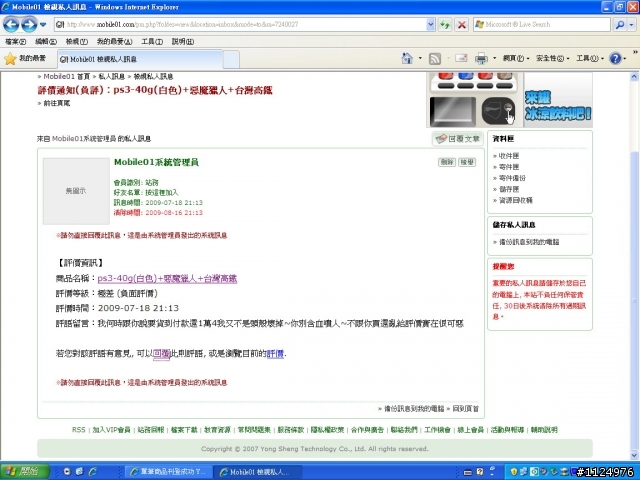This screenshot has width=640, height=480.
Task: Open the recent pages dropdown beside Forward
Action: [x=43, y=25]
